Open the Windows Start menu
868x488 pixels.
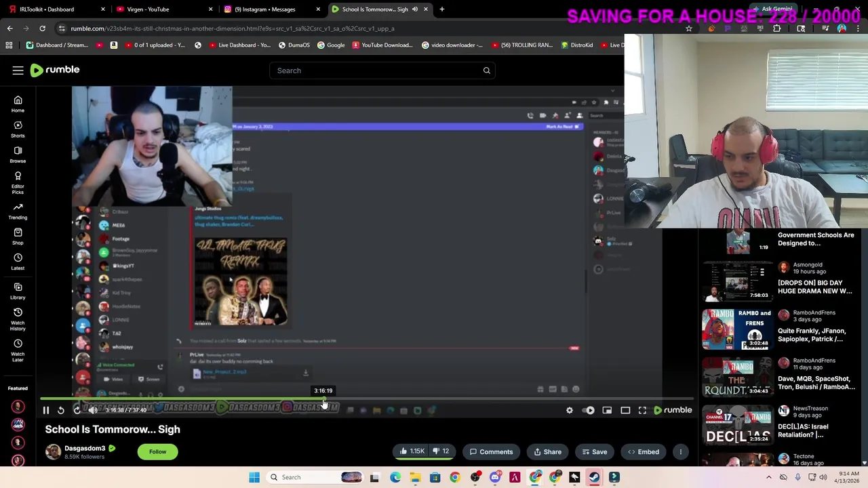tap(254, 477)
